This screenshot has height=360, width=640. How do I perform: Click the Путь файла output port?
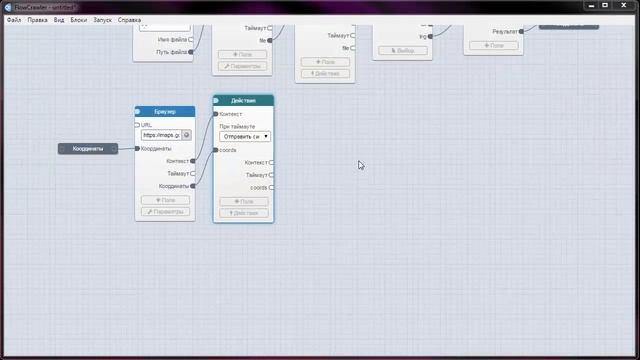191,52
